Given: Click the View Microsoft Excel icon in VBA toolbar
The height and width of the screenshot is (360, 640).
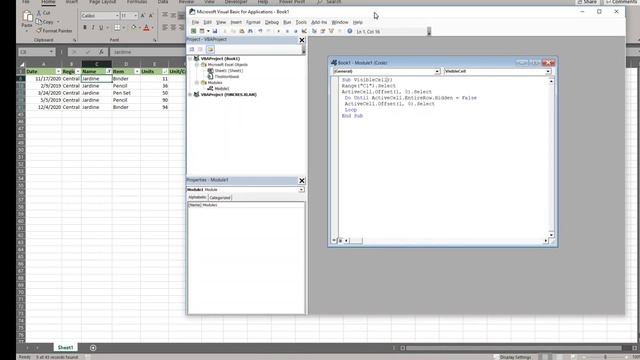Looking at the screenshot, I should pos(193,31).
